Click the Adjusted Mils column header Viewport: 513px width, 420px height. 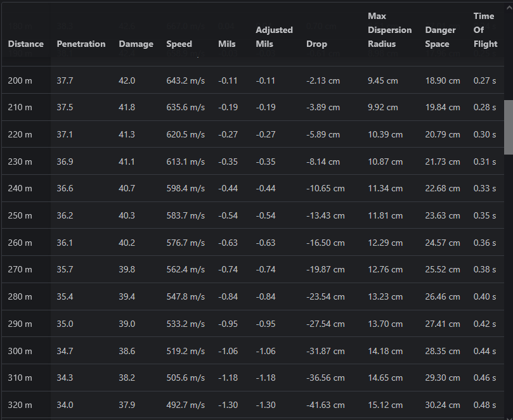pyautogui.click(x=274, y=37)
